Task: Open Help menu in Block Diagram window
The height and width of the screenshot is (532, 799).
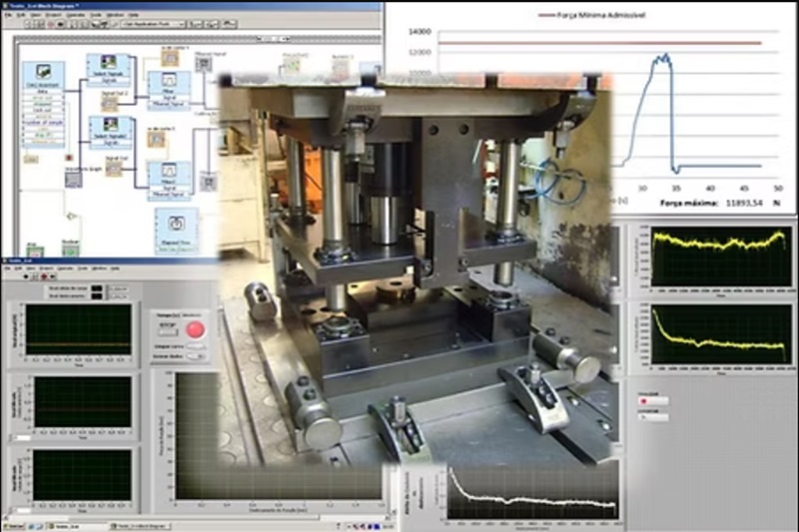Action: click(134, 15)
